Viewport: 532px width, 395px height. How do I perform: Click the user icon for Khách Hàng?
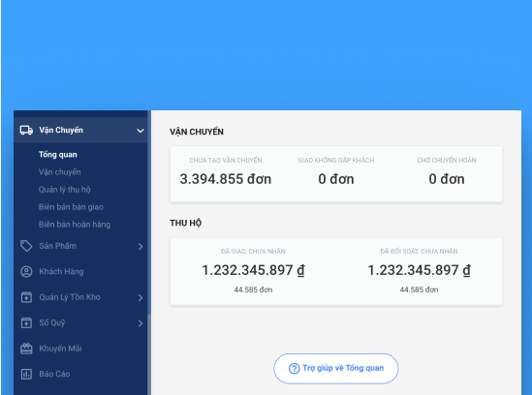click(x=26, y=272)
